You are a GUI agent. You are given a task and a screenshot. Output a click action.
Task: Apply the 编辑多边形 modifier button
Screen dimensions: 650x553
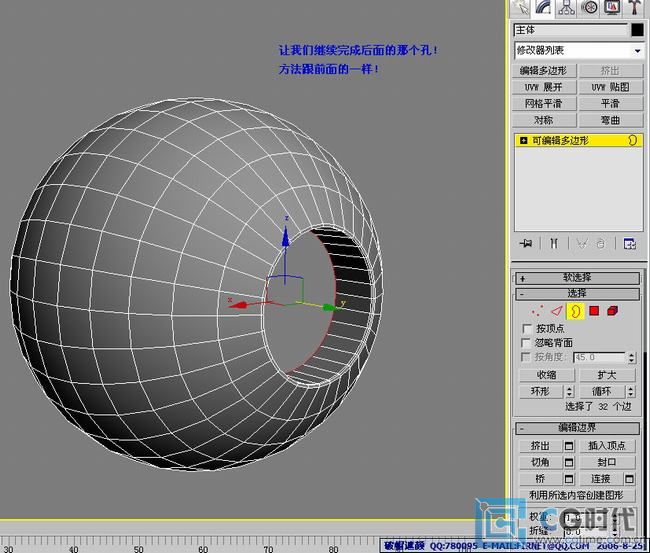click(544, 70)
